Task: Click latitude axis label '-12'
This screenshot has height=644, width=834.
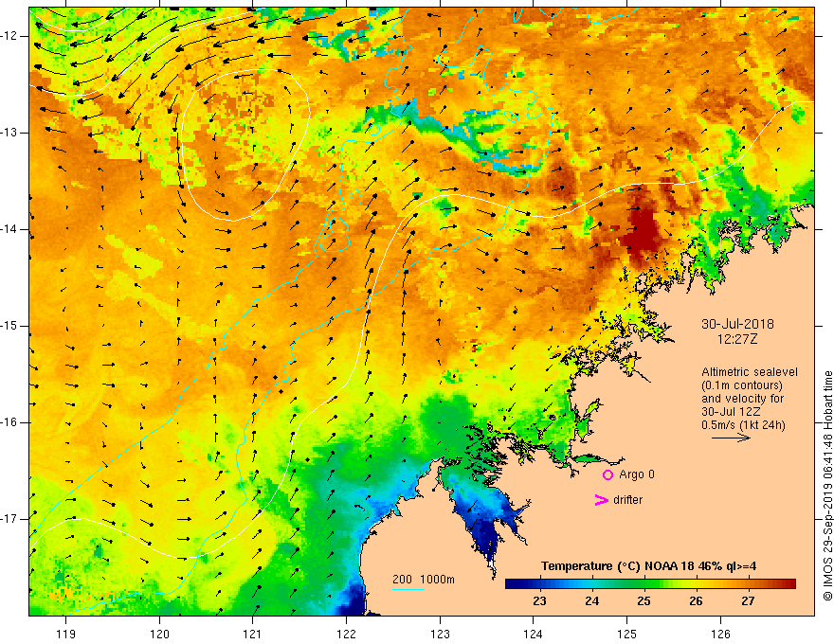Action: (x=9, y=36)
